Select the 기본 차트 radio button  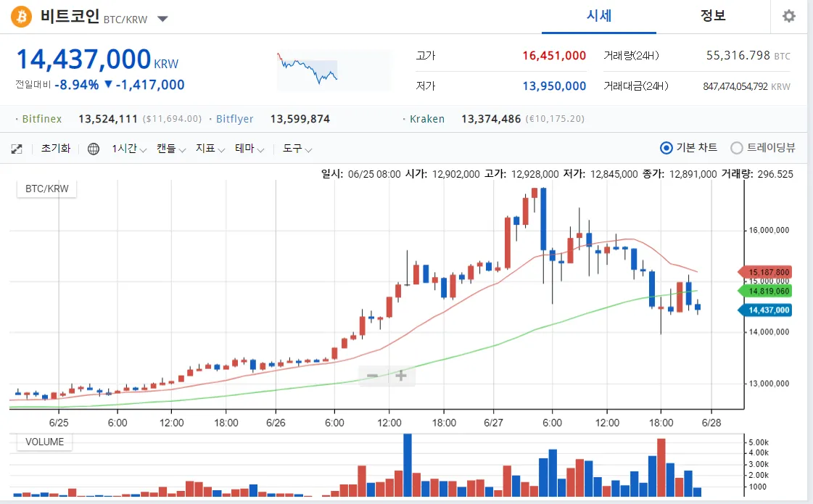coord(667,148)
